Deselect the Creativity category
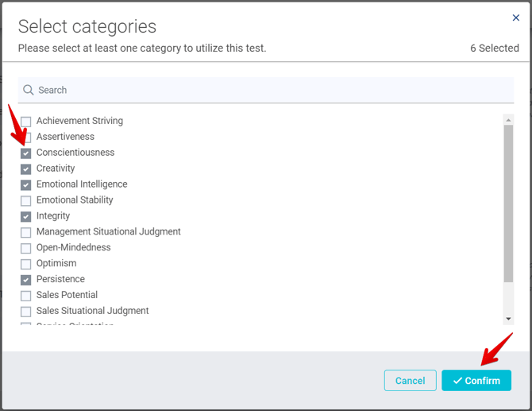This screenshot has width=532, height=411. point(26,169)
